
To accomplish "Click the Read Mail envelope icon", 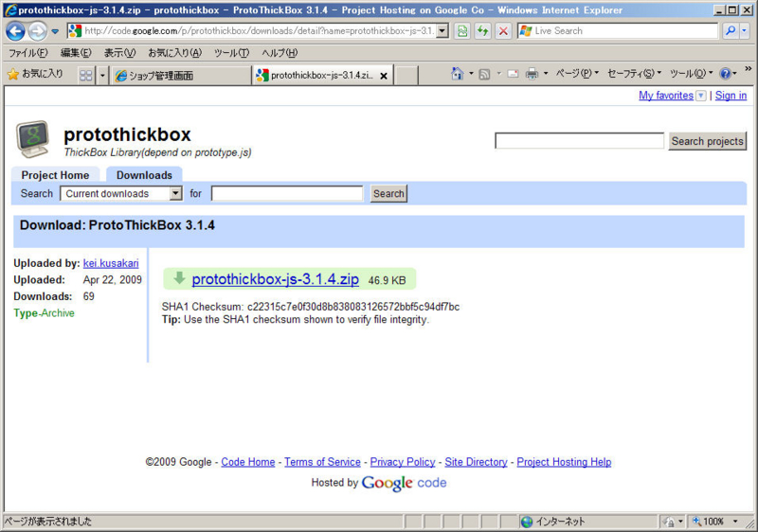I will tap(513, 74).
